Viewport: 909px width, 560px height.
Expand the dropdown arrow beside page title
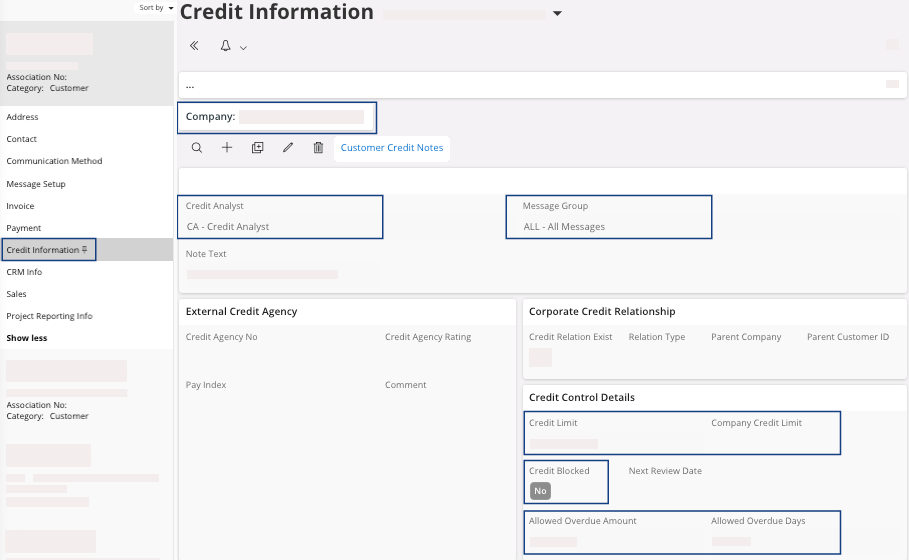[x=557, y=14]
